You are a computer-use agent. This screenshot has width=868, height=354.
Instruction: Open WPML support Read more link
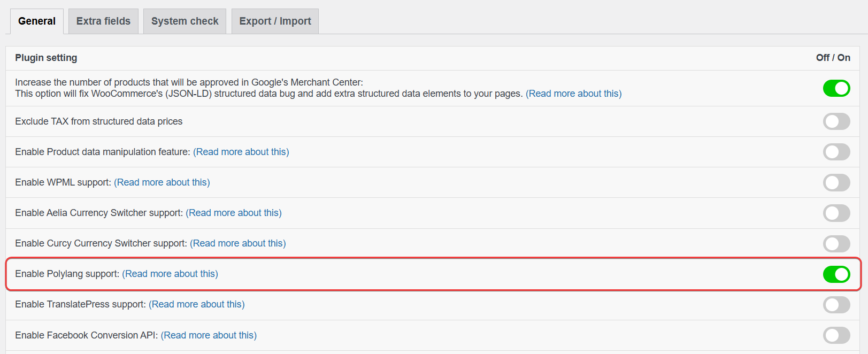pos(162,182)
